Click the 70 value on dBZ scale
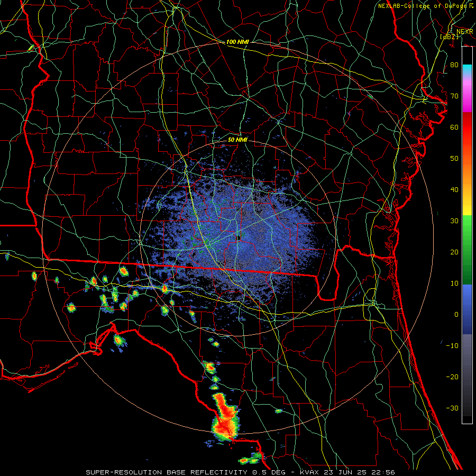 click(x=454, y=96)
